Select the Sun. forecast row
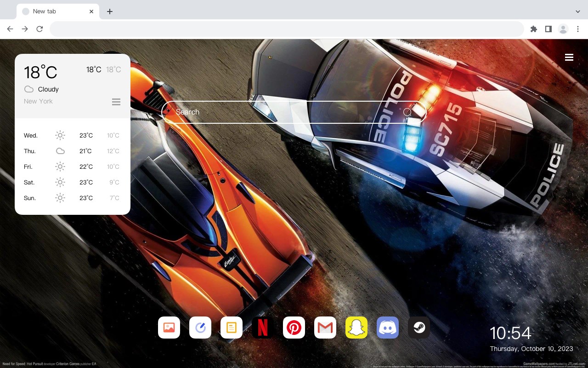This screenshot has width=588, height=368. pos(73,198)
